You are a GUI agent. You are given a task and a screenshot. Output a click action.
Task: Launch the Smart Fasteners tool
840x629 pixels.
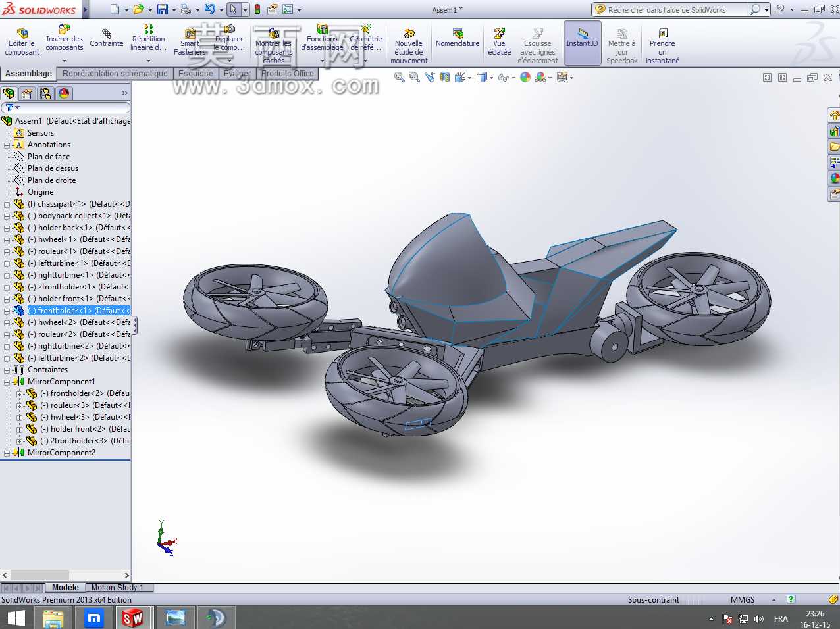[x=190, y=42]
